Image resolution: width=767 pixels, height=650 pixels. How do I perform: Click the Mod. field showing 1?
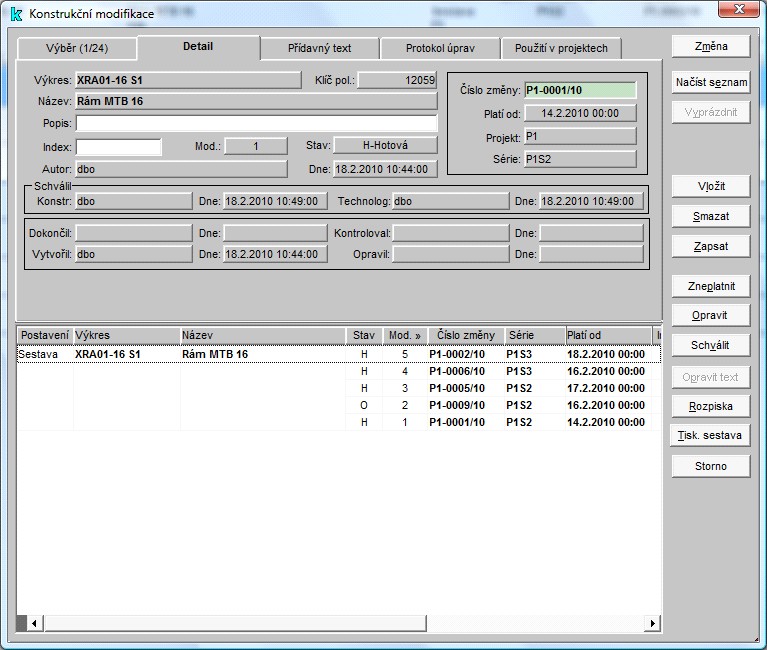tap(256, 146)
